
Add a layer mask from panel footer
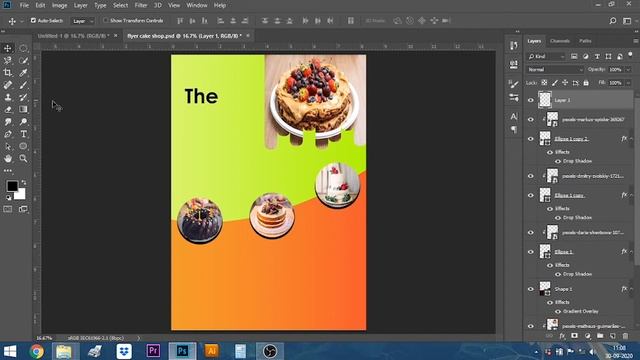point(575,336)
